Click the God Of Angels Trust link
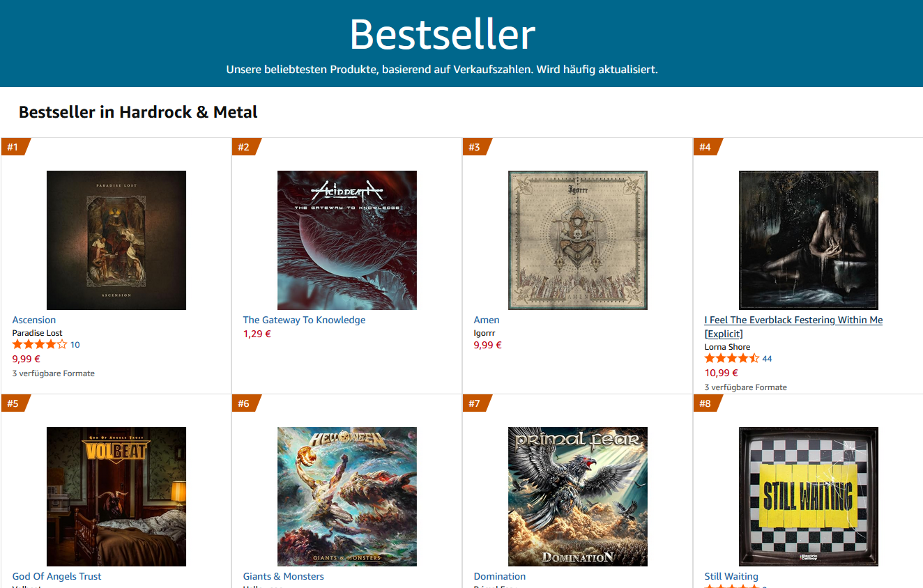This screenshot has width=923, height=588. click(57, 576)
